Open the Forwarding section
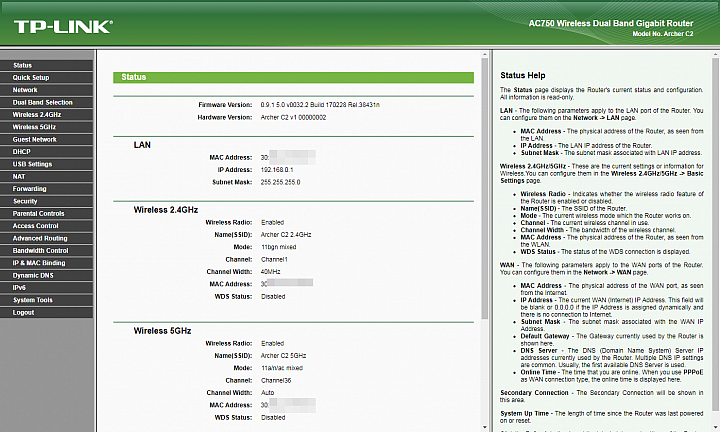This screenshot has height=432, width=720. (46, 189)
